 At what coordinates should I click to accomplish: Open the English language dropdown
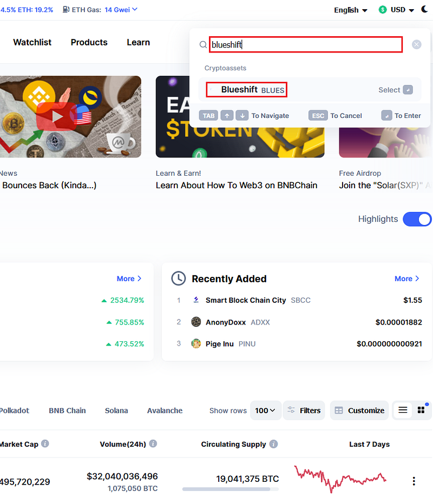[351, 10]
